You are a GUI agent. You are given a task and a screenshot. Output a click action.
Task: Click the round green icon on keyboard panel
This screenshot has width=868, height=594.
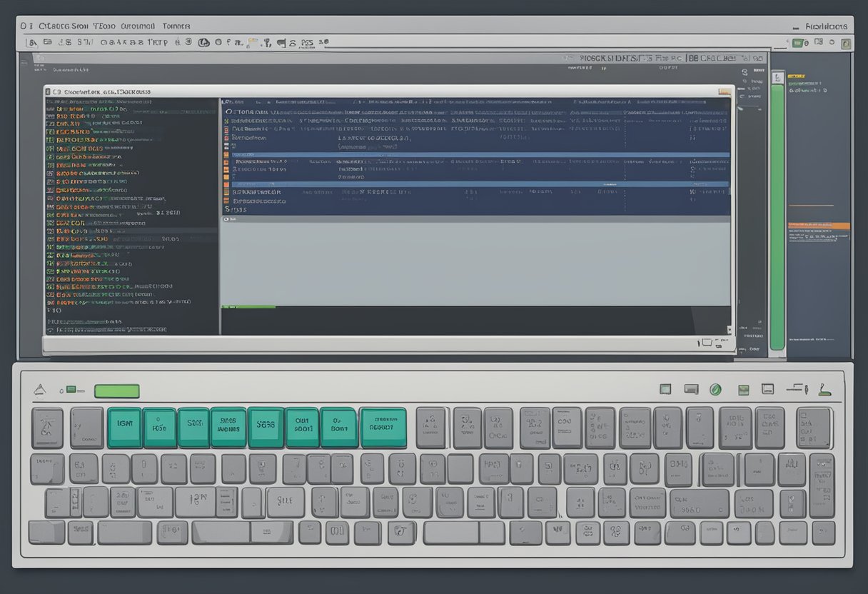pos(715,390)
